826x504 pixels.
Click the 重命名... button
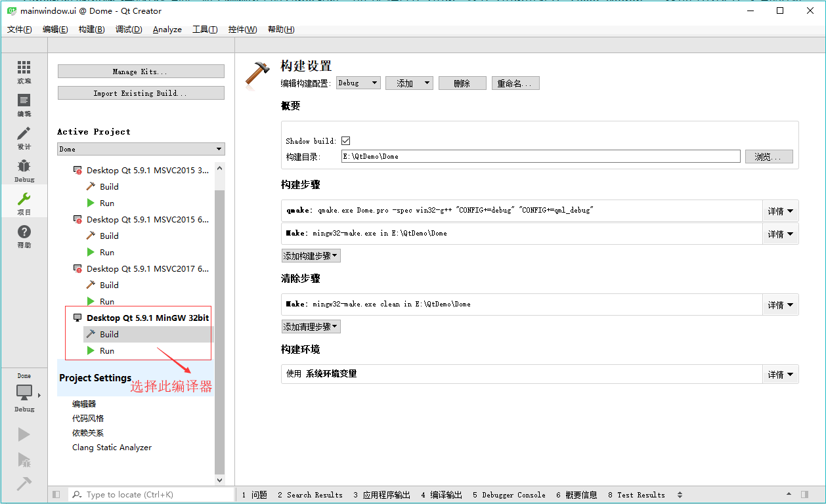coord(515,83)
